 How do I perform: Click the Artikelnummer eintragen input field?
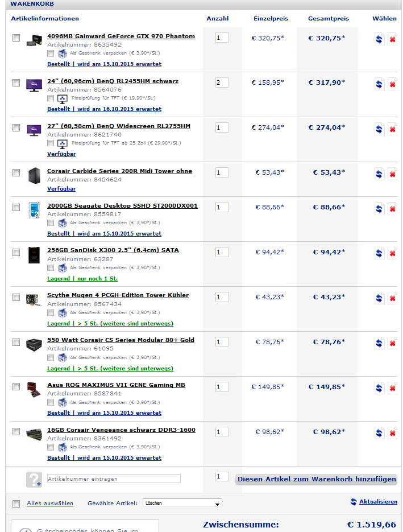point(114,479)
